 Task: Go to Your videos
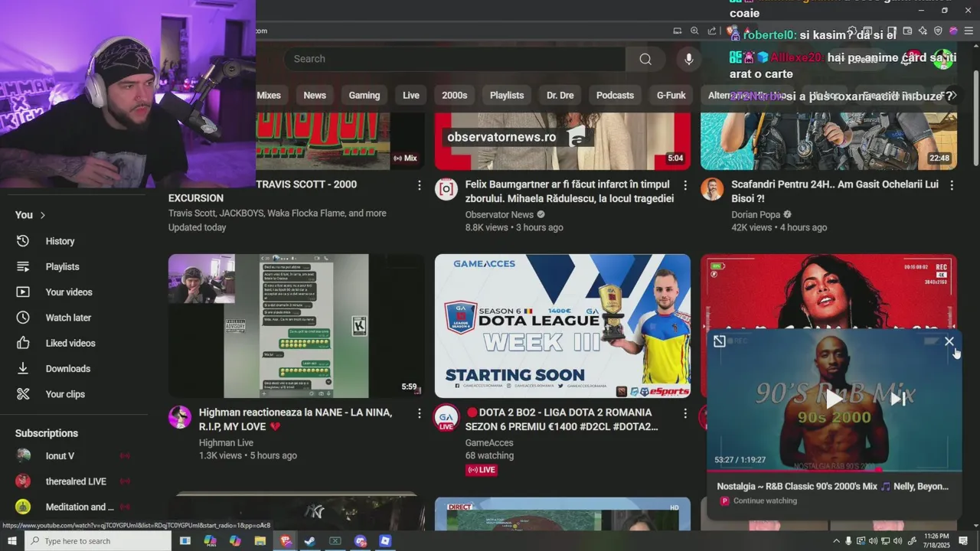click(69, 292)
